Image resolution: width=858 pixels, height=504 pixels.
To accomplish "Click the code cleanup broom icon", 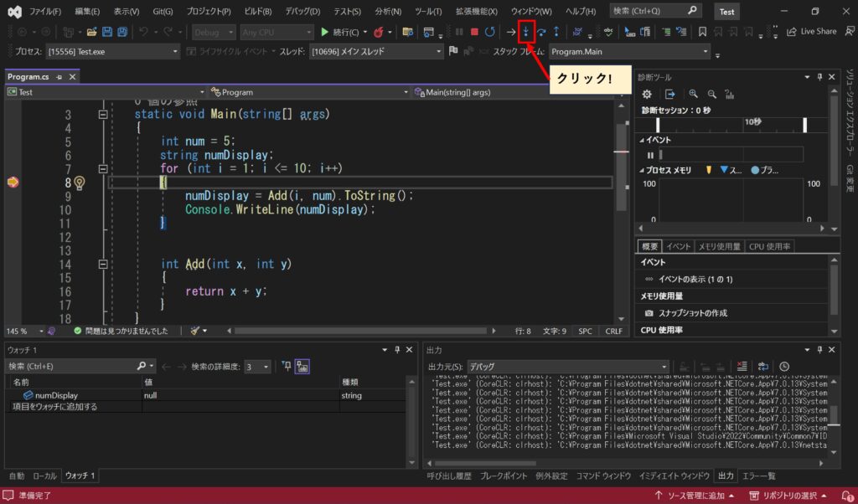I will pos(194,331).
